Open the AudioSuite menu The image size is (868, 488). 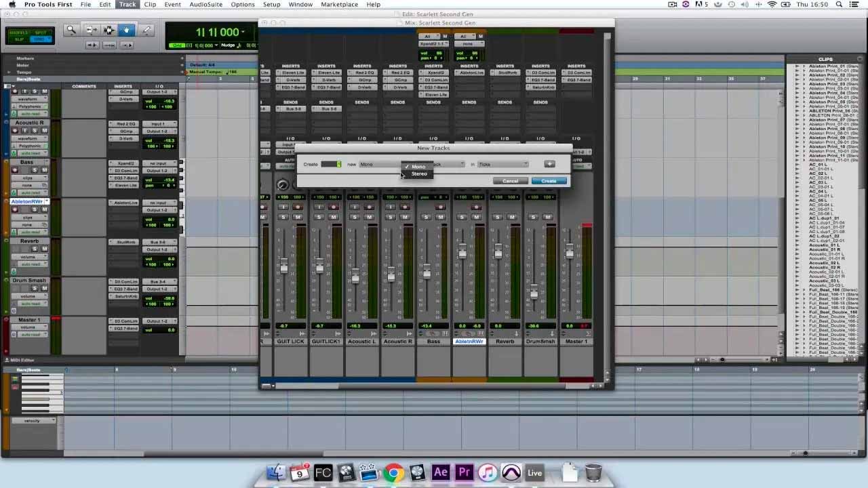click(x=205, y=4)
